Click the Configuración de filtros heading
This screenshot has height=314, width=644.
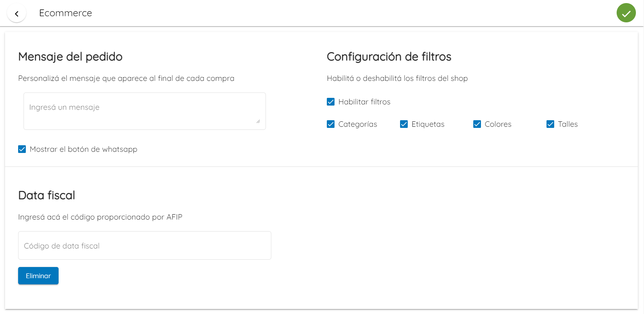(389, 57)
